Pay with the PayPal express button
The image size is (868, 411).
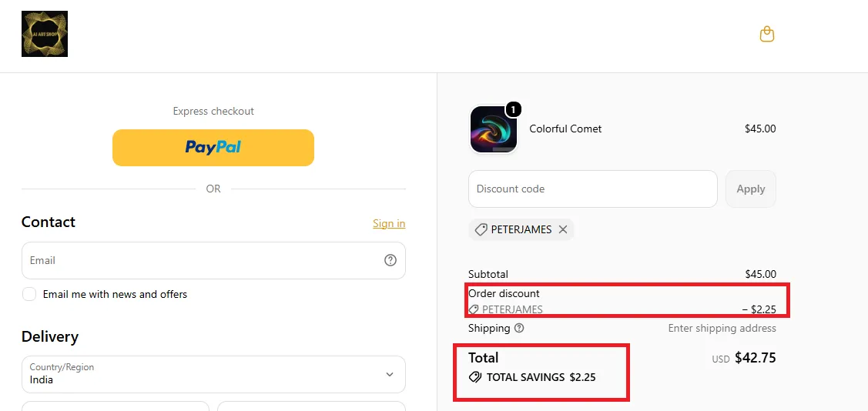(x=213, y=148)
